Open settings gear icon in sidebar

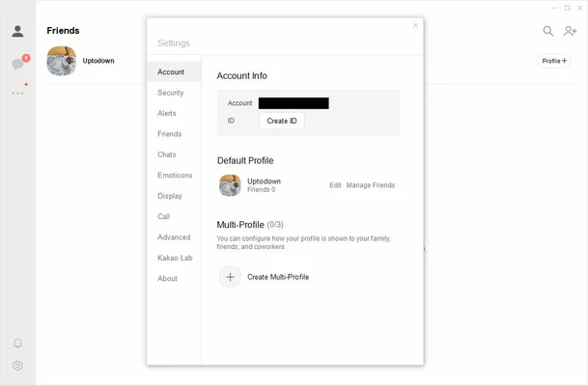pyautogui.click(x=17, y=366)
